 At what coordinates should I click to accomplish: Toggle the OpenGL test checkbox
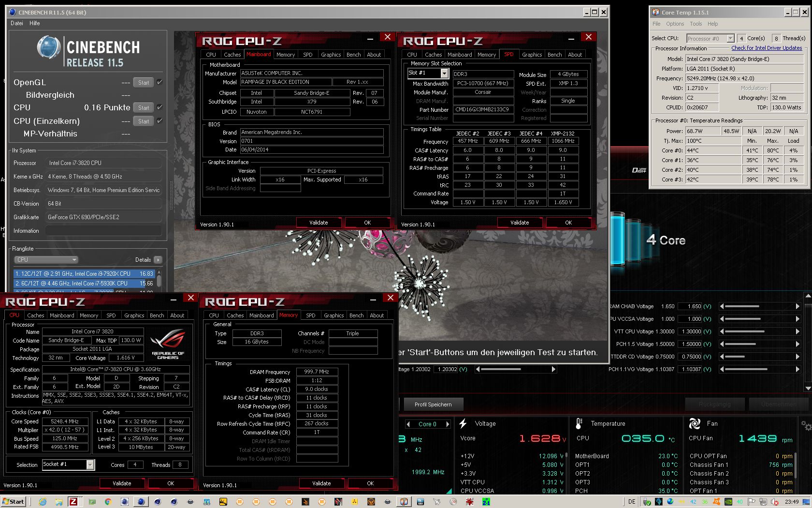pyautogui.click(x=159, y=82)
